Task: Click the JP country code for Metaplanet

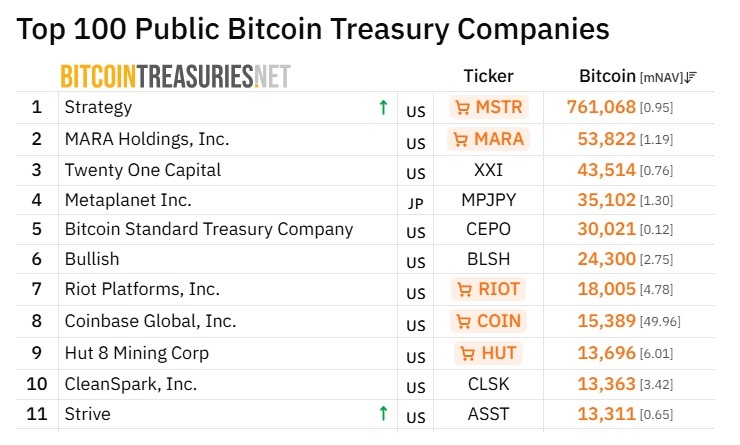Action: click(x=416, y=202)
